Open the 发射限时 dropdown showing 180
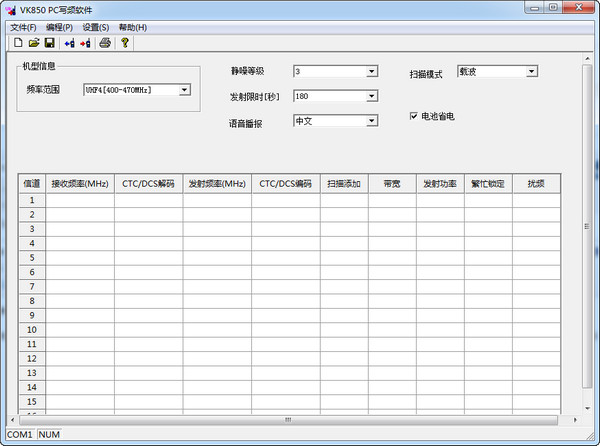Screen dimensions: 600x446 coord(371,96)
